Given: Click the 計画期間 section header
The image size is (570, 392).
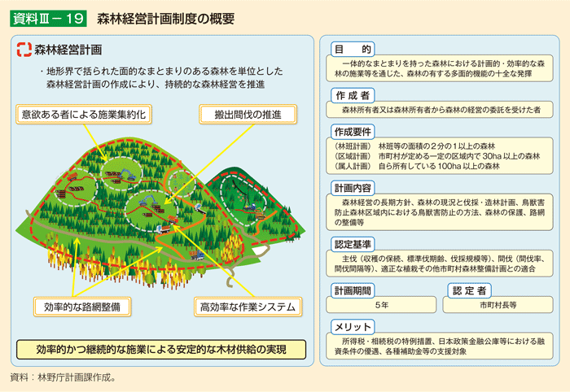Looking at the screenshot, I should coord(353,290).
